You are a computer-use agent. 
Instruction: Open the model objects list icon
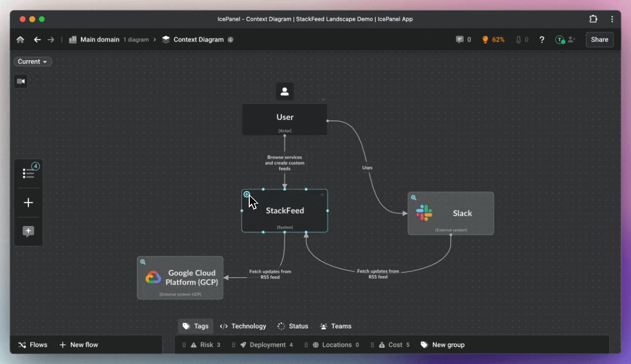coord(29,173)
